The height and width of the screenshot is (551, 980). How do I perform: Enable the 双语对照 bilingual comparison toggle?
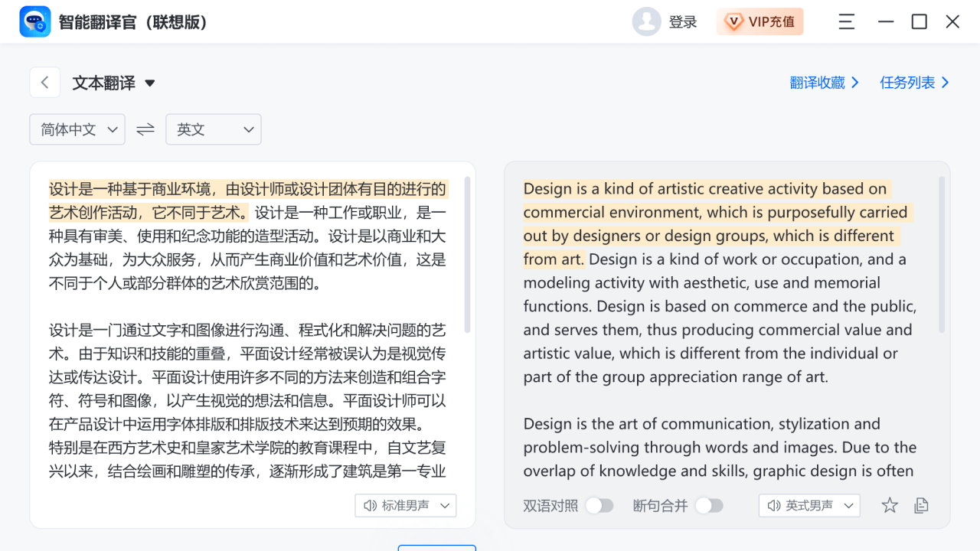pyautogui.click(x=599, y=505)
